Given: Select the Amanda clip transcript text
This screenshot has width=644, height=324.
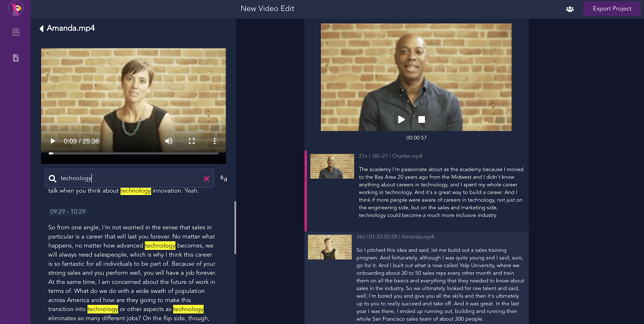Looking at the screenshot, I should (440, 285).
